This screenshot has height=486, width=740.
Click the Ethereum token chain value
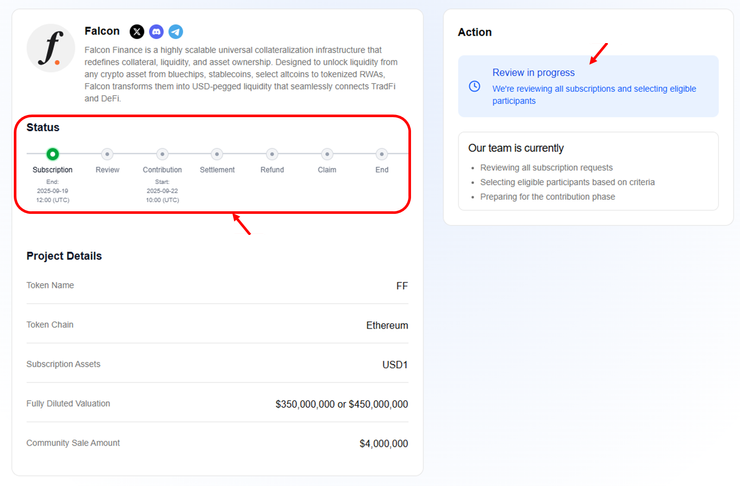(387, 325)
